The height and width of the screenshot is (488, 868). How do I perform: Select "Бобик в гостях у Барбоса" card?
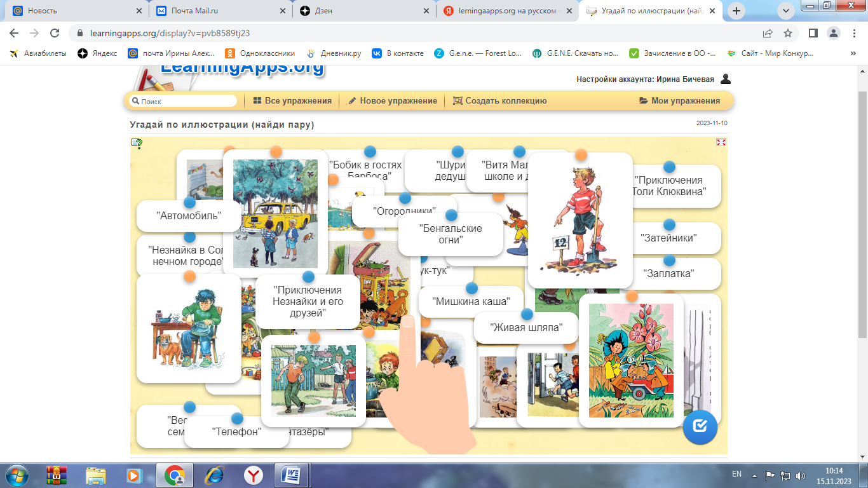[367, 170]
